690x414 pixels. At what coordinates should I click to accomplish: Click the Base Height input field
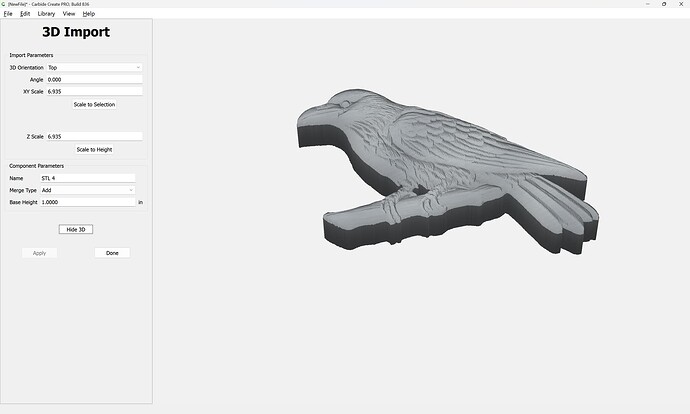click(x=87, y=202)
